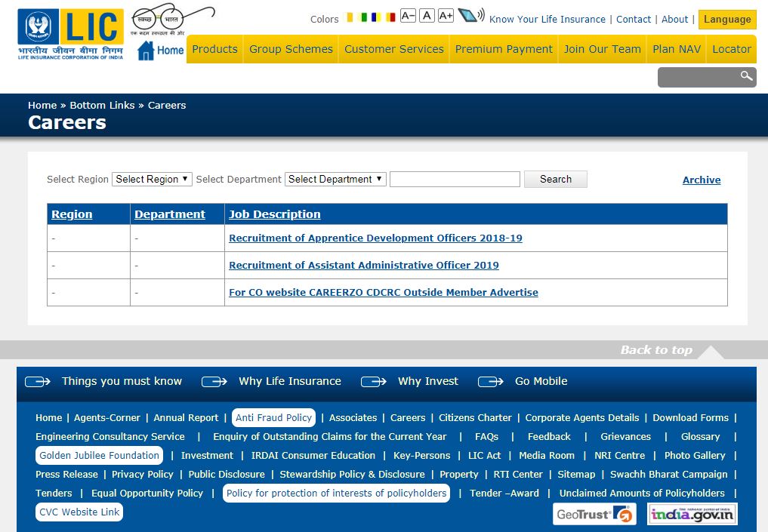Click arrow icon beside Why Life Insurance
The height and width of the screenshot is (532, 768).
[x=214, y=382]
